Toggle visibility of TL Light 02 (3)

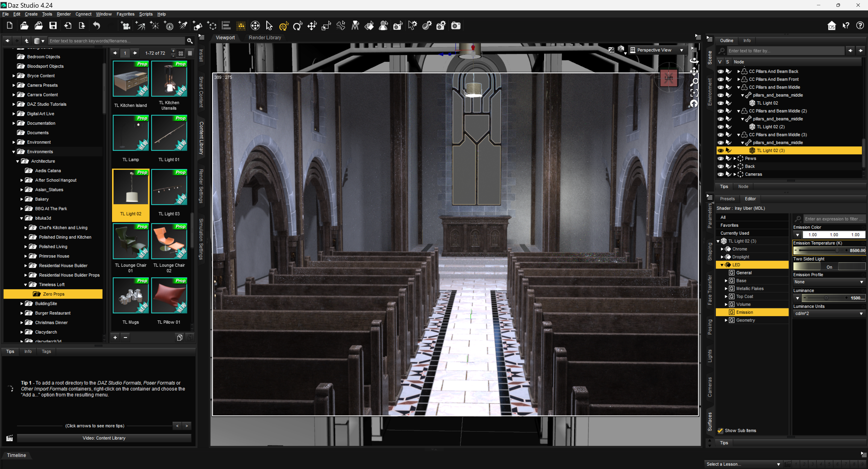tap(720, 150)
